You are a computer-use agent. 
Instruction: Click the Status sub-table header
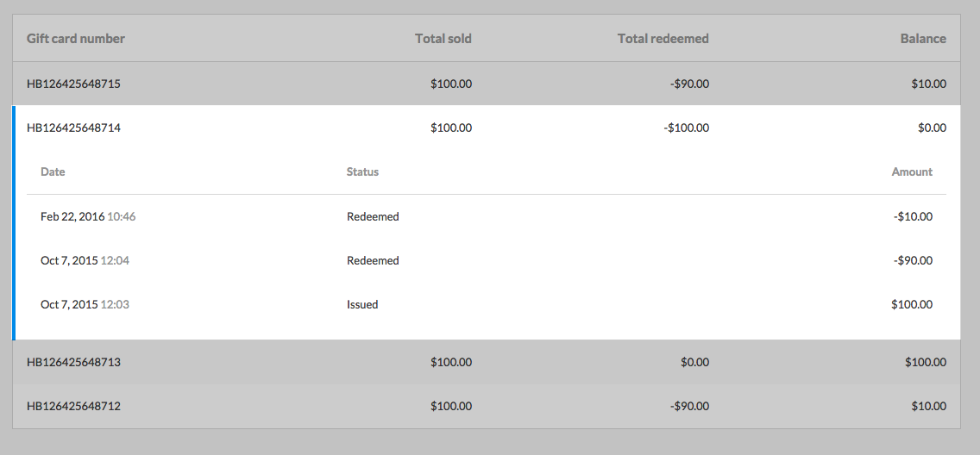click(x=362, y=171)
